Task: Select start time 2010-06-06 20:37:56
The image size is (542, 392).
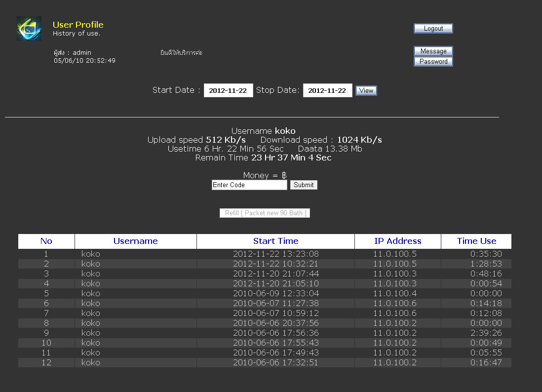Action: [x=275, y=323]
